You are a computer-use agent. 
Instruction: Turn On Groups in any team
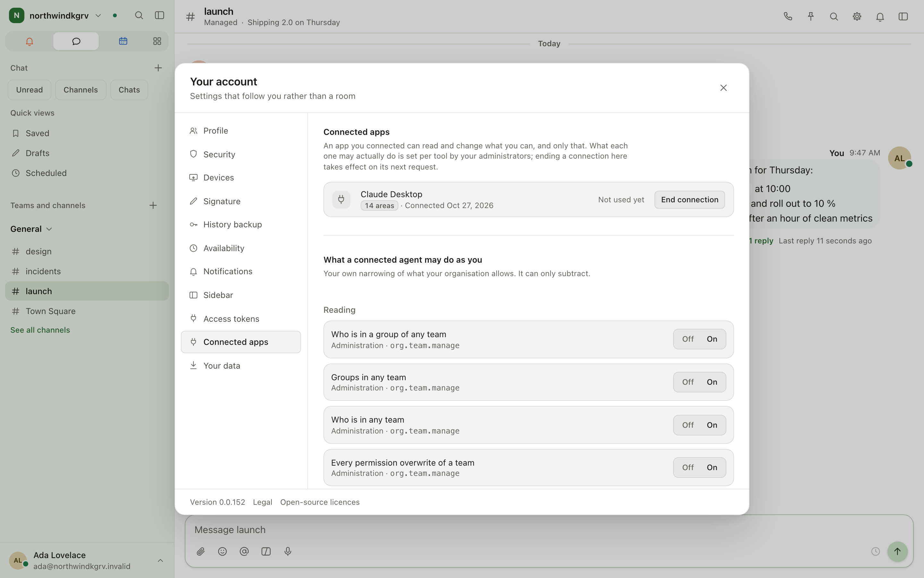point(712,382)
